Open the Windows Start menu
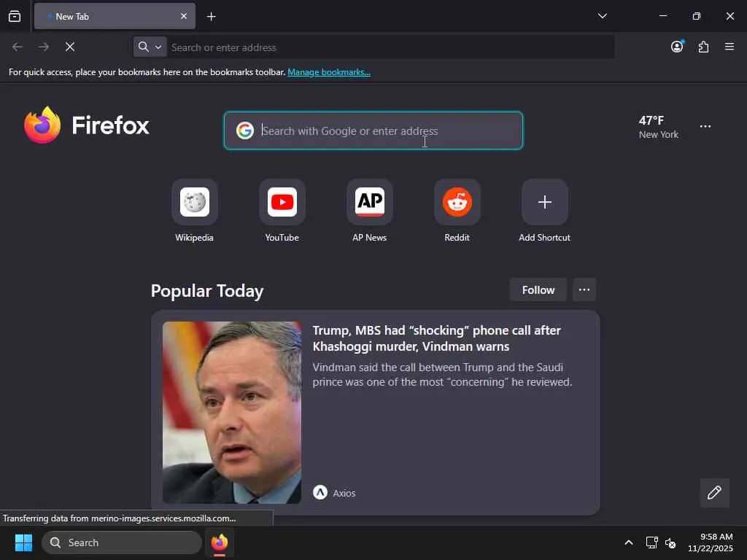 point(23,542)
